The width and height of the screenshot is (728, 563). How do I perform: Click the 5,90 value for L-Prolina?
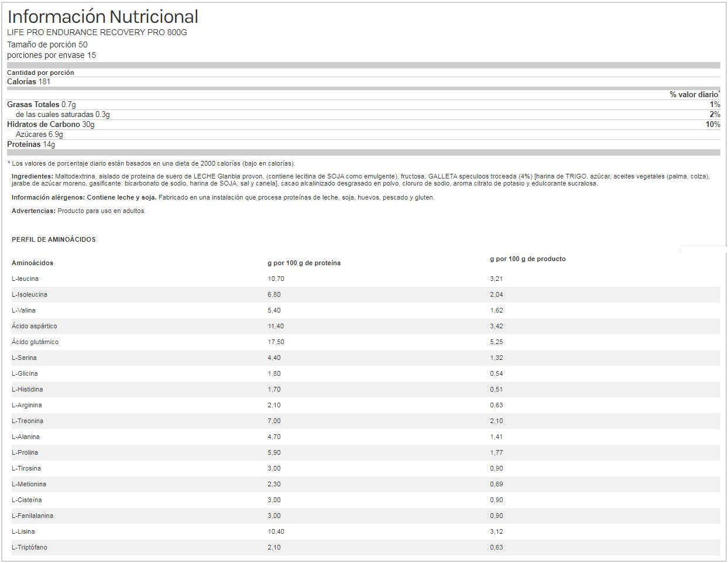(274, 452)
